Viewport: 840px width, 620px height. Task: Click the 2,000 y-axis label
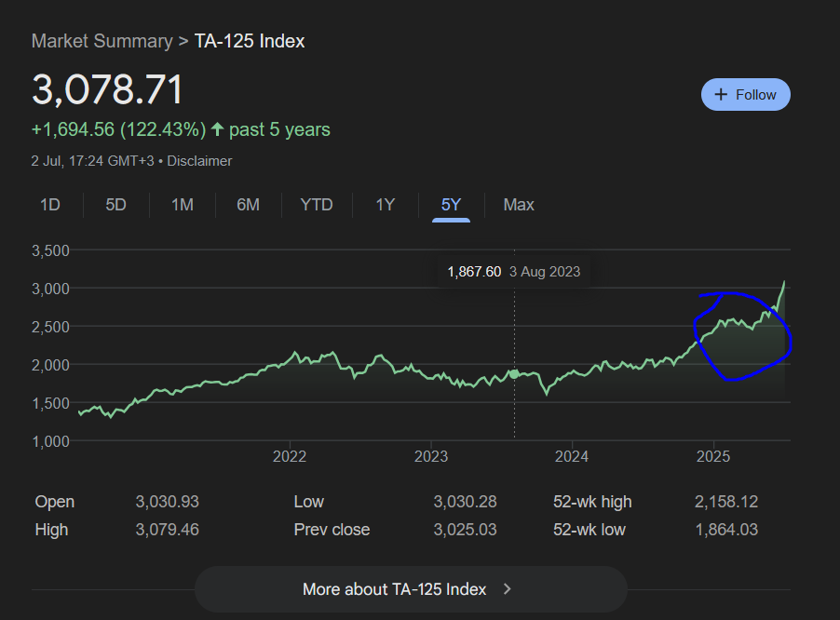click(50, 365)
